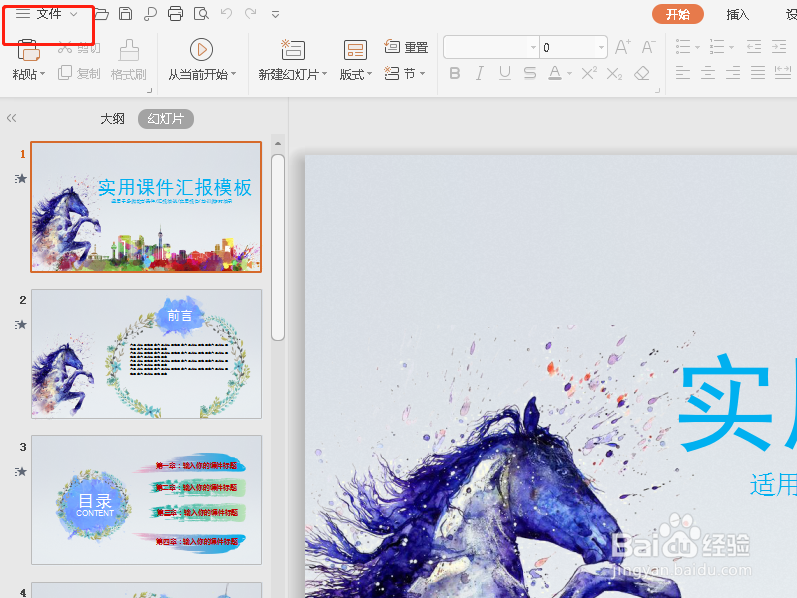Click the clear formatting eraser icon
The width and height of the screenshot is (797, 598).
pos(642,74)
